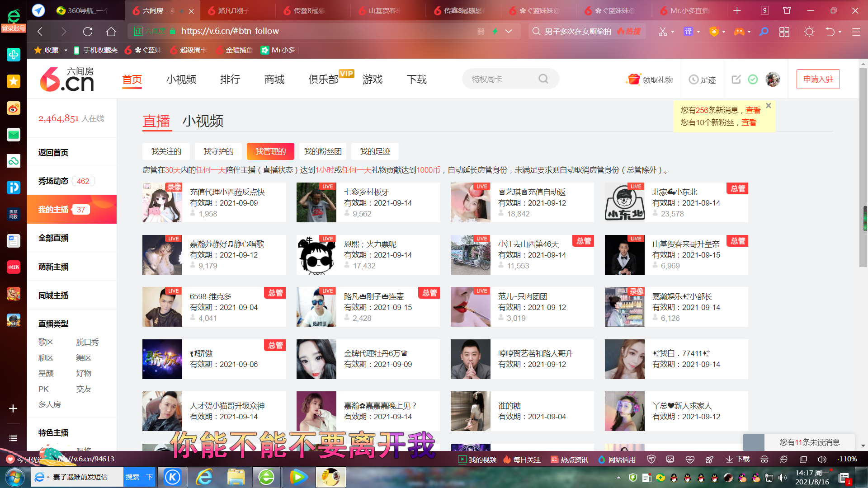Click the browser back arrow
This screenshot has height=488, width=868.
[40, 31]
